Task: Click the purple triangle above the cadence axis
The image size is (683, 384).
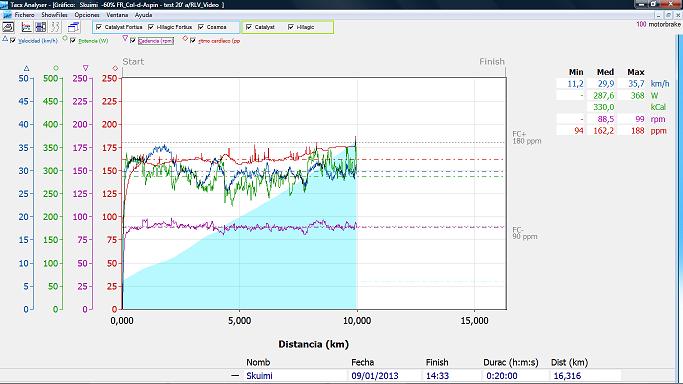Action: (85, 68)
